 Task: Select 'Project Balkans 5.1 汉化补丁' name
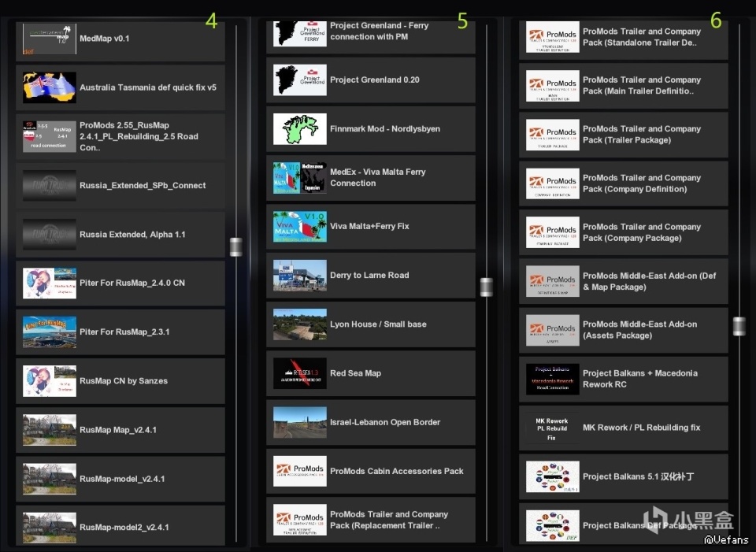(638, 476)
